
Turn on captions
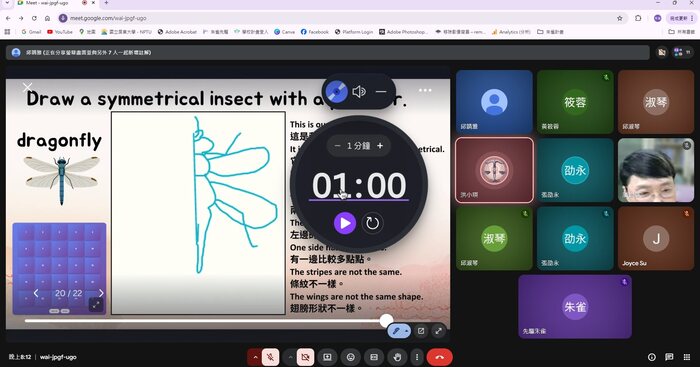tap(374, 357)
